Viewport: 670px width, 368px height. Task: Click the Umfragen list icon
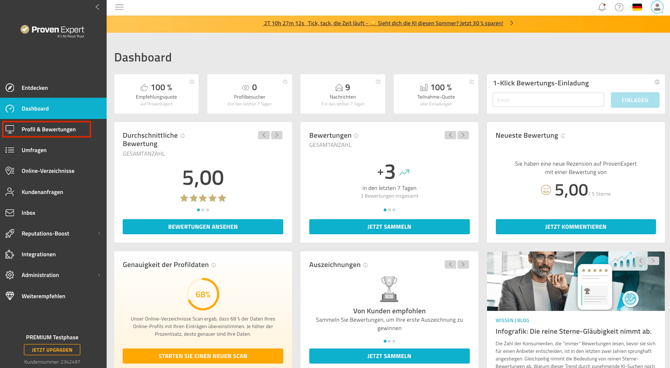10,150
